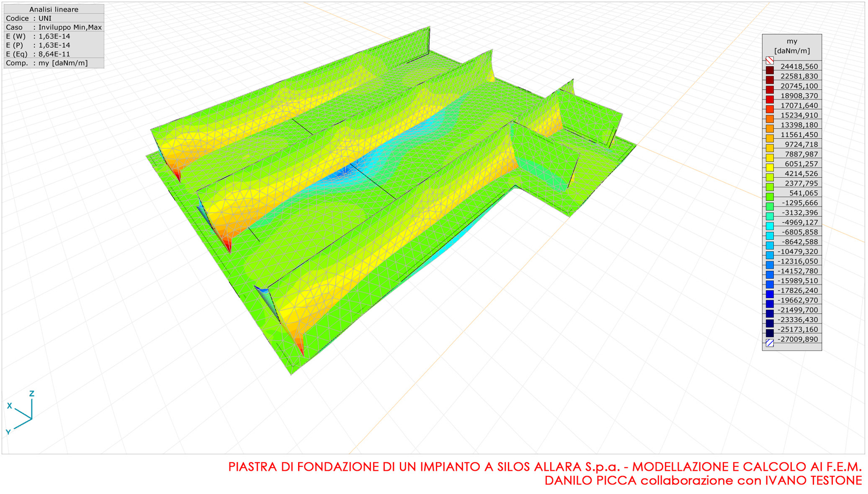Click 'Caso : Inviluppo Min,Max' row
The width and height of the screenshot is (868, 494).
(54, 27)
